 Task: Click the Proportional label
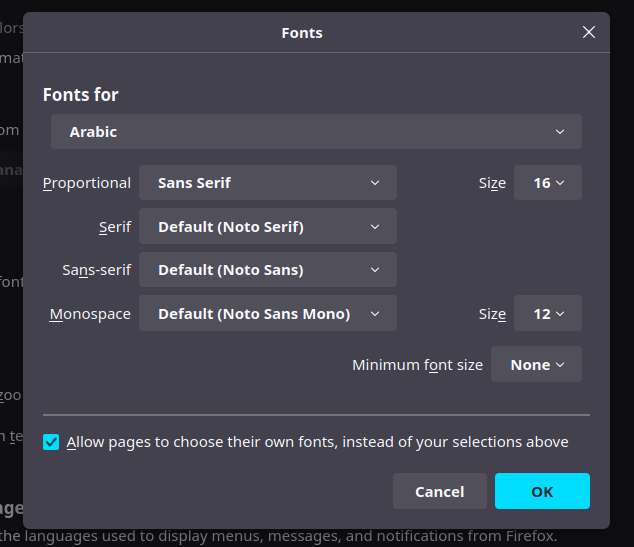(87, 183)
